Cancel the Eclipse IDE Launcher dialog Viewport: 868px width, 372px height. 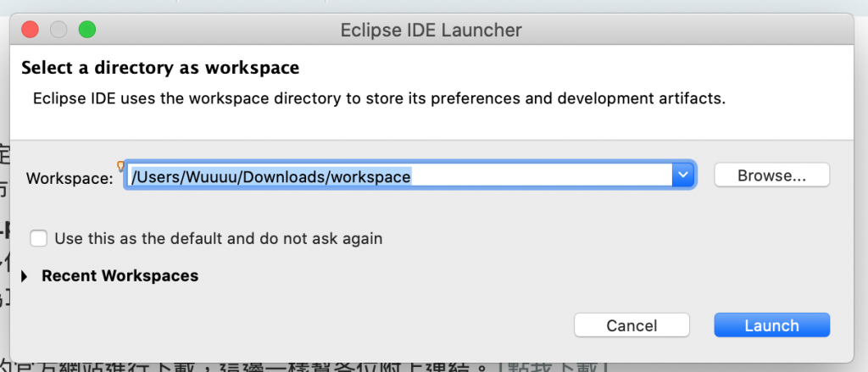pyautogui.click(x=632, y=325)
